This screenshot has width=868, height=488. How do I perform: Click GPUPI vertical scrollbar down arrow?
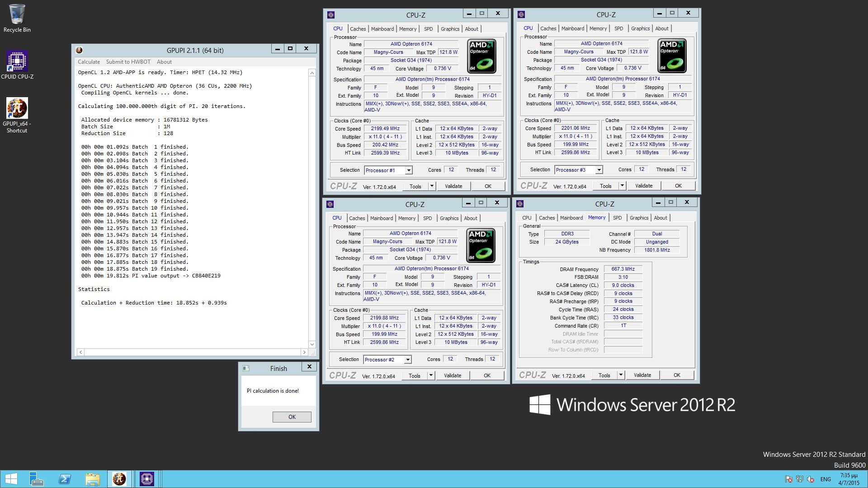(312, 344)
